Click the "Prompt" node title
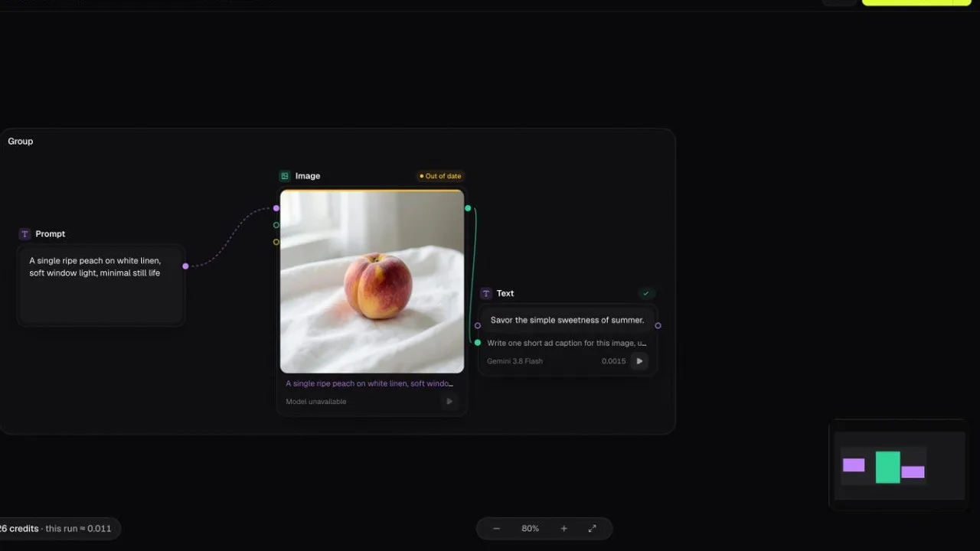This screenshot has height=551, width=980. 51,234
